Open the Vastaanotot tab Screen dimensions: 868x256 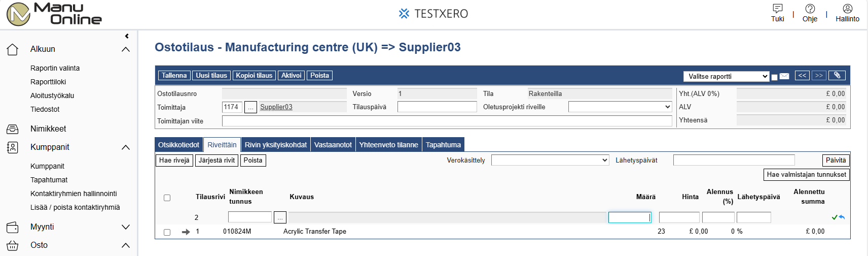[x=333, y=145]
